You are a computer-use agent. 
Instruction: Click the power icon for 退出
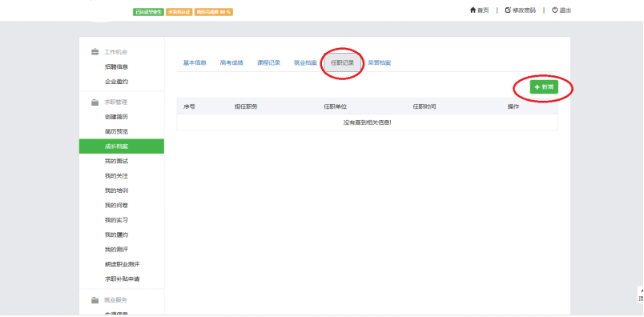[x=555, y=10]
